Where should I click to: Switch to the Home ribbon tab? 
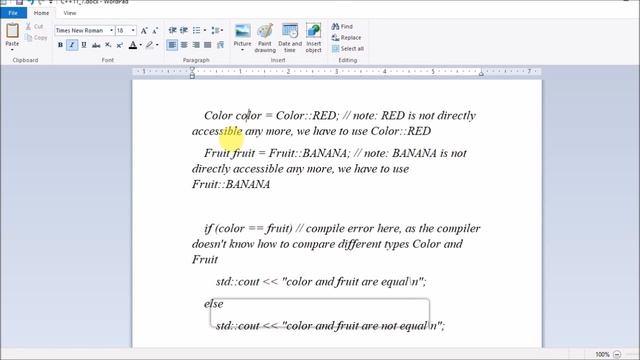point(41,13)
